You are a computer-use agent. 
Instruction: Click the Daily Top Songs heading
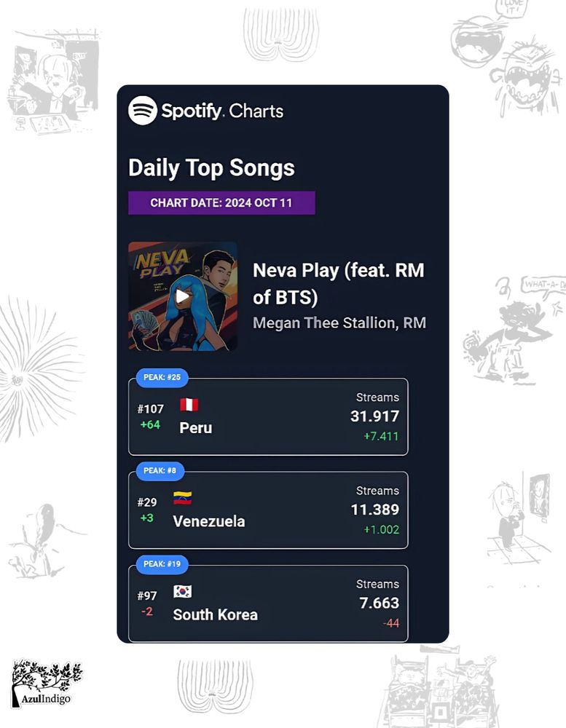click(x=211, y=168)
